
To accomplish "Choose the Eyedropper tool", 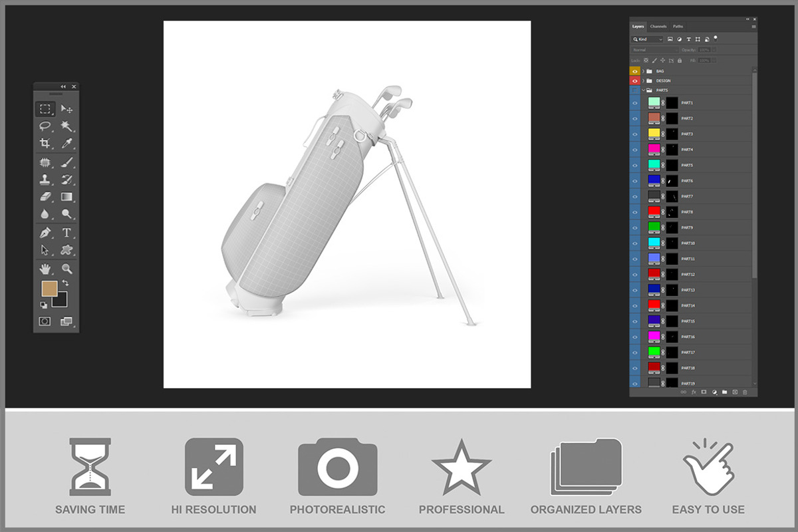I will (x=66, y=144).
